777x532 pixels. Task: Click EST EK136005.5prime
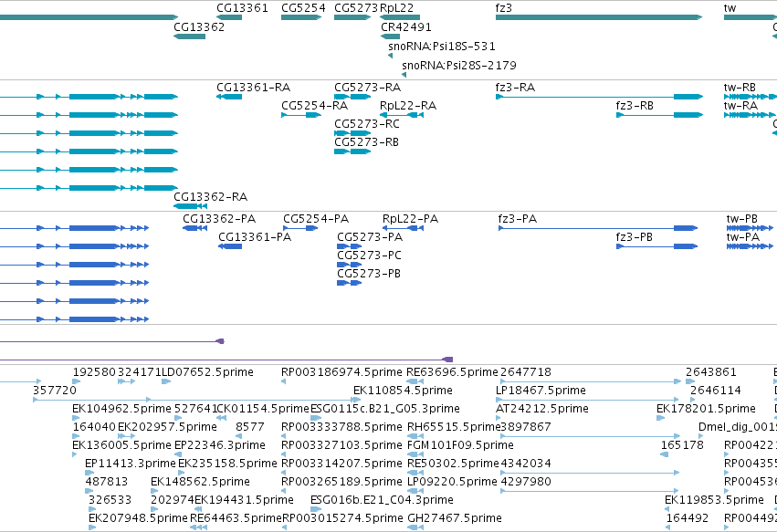[x=122, y=445]
